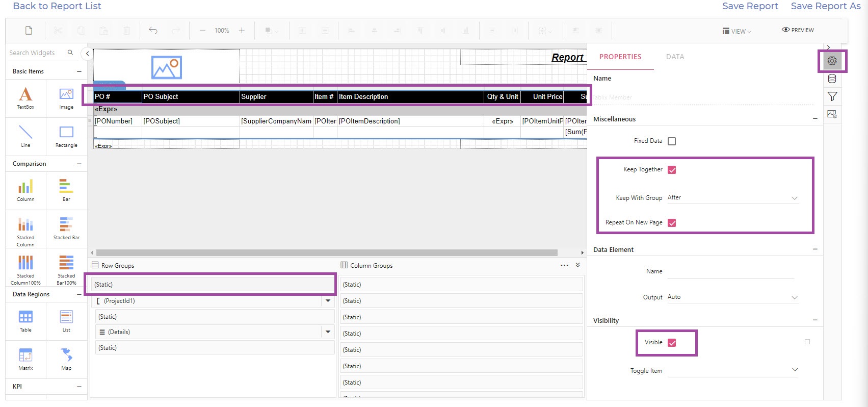Collapse the Data Regions section

[x=79, y=294]
